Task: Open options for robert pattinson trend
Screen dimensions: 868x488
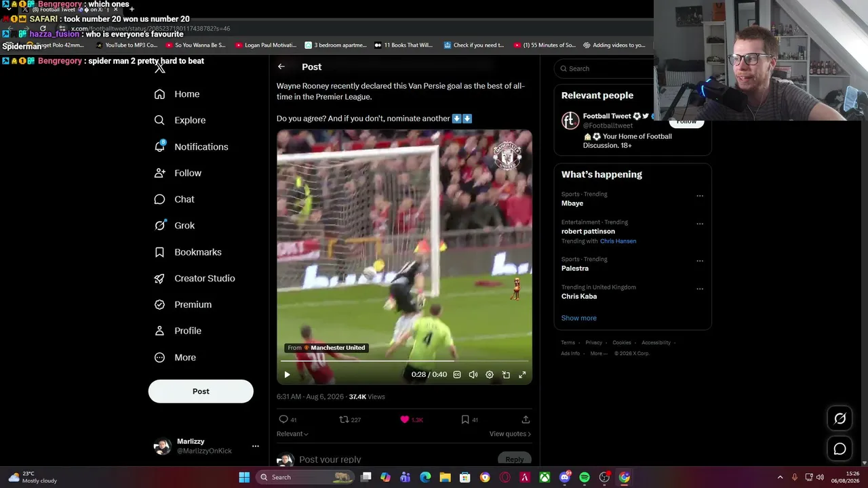Action: (x=700, y=224)
